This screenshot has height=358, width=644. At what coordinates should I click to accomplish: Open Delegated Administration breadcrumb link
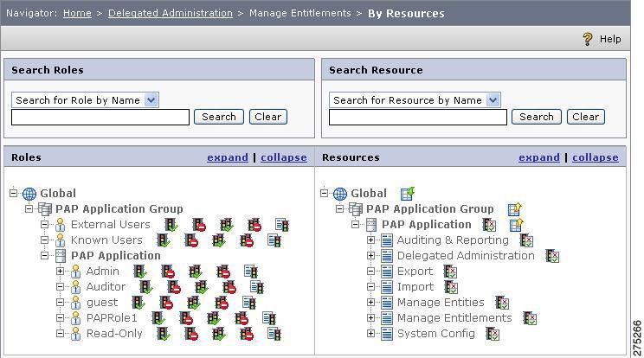click(171, 13)
